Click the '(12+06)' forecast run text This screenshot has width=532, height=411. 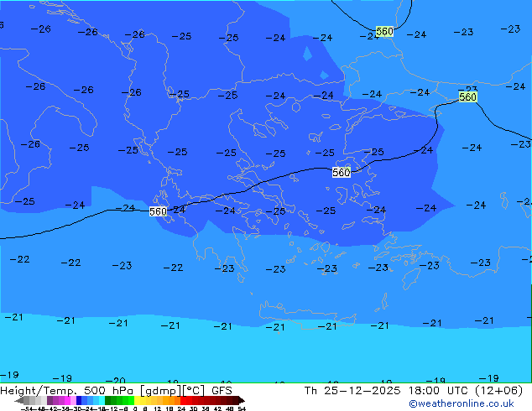498,391
